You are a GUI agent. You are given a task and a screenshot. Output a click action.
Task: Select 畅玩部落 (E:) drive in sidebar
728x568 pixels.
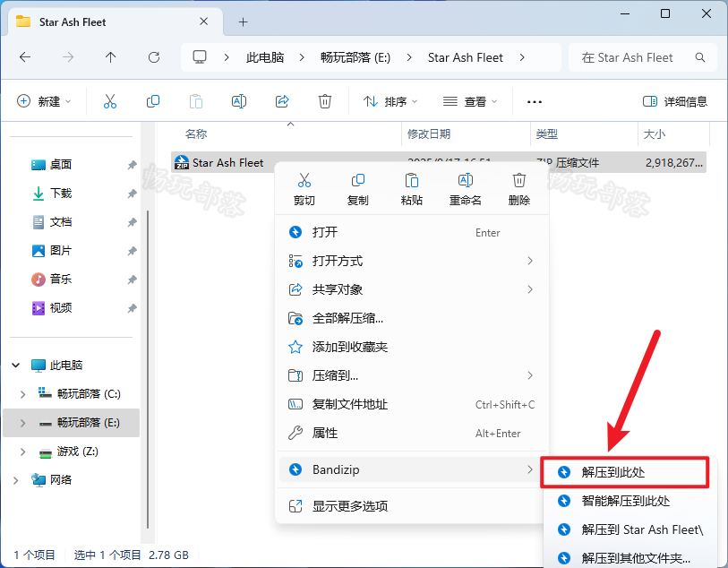[71, 423]
